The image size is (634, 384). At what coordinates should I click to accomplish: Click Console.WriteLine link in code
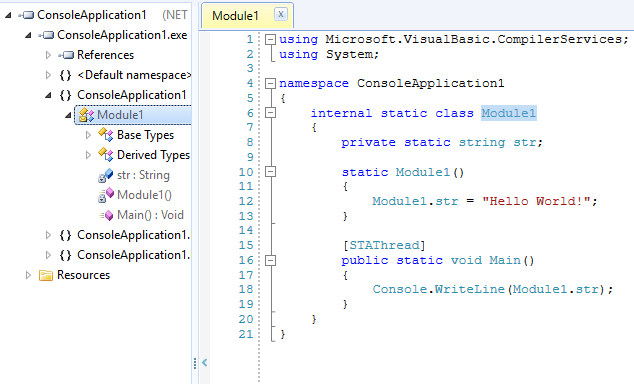[x=438, y=289]
